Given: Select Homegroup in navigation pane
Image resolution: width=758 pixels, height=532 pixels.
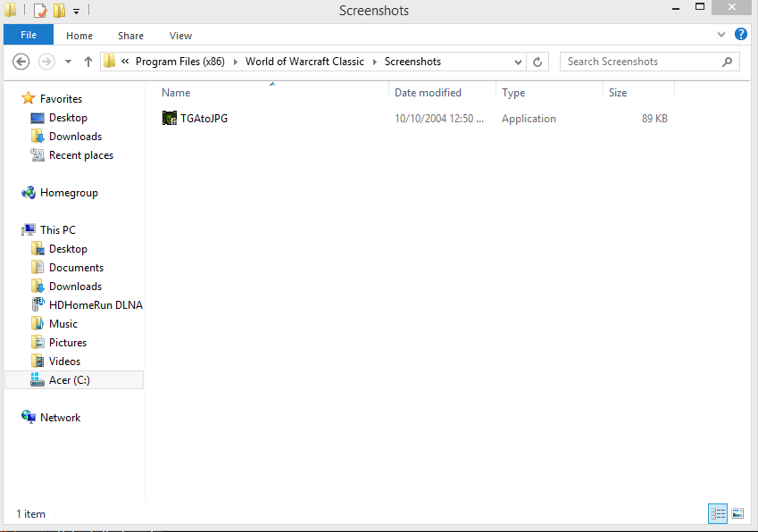Looking at the screenshot, I should pyautogui.click(x=69, y=193).
